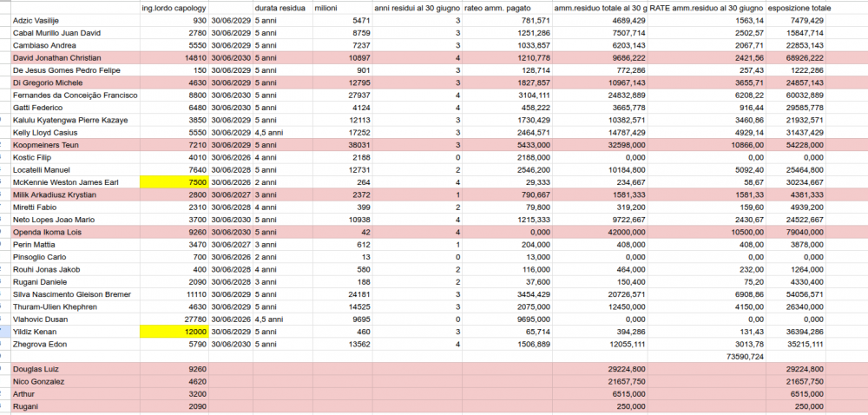The width and height of the screenshot is (868, 415).
Task: Click the Di Gregorio Michele cell
Action: pos(76,83)
